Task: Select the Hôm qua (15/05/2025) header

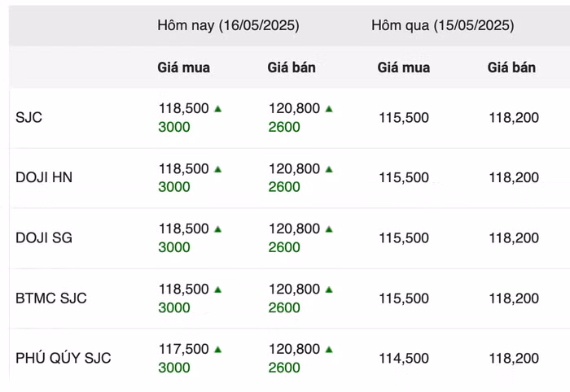Action: pyautogui.click(x=442, y=25)
